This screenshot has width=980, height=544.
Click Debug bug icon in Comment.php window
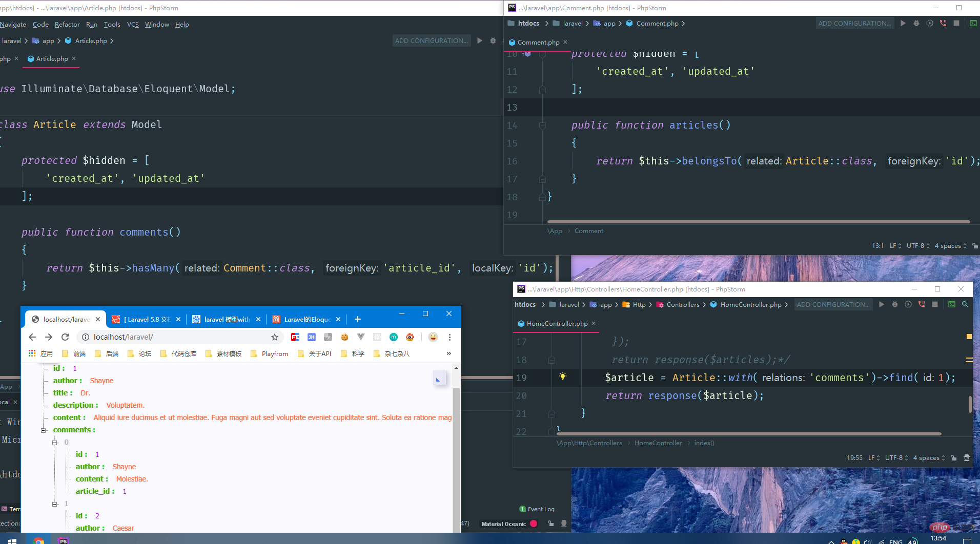coord(916,23)
